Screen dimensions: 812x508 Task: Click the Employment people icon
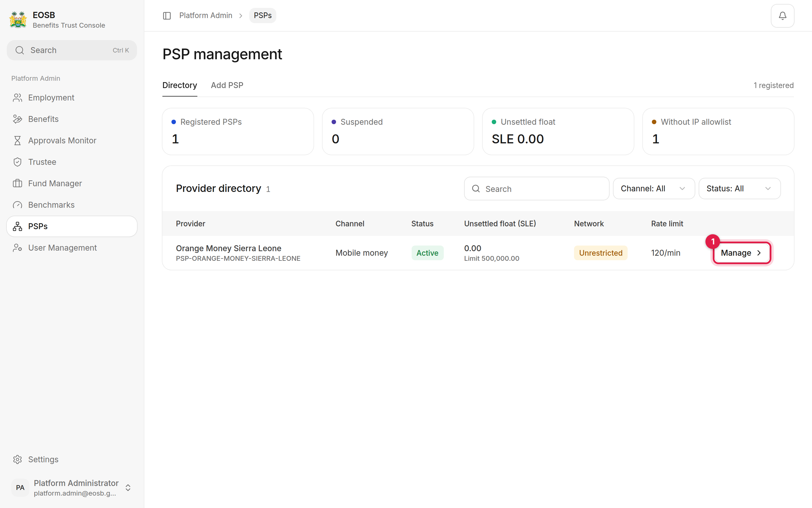(17, 98)
